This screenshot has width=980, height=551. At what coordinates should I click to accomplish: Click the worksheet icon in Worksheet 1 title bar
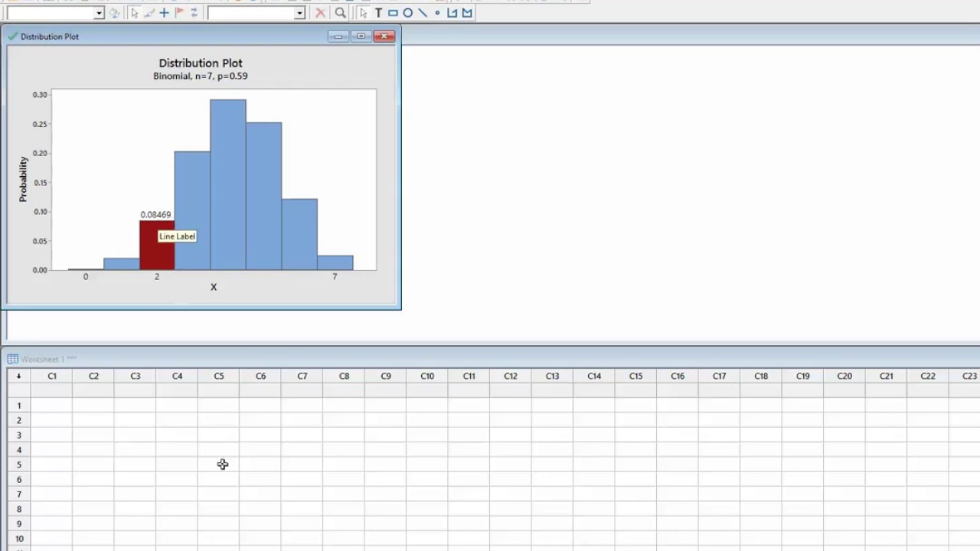point(12,359)
